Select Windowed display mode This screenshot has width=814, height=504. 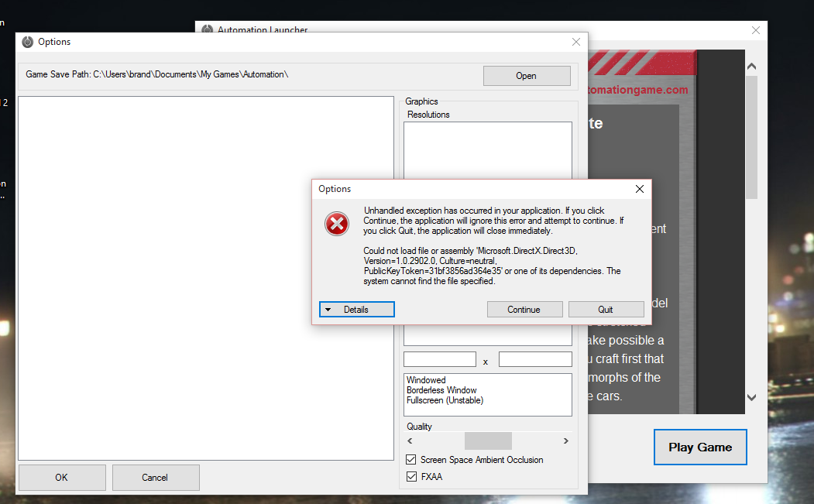pyautogui.click(x=426, y=380)
